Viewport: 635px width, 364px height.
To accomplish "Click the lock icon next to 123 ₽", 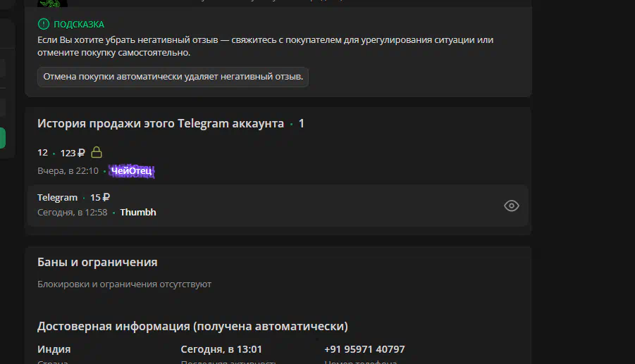I will click(x=97, y=153).
